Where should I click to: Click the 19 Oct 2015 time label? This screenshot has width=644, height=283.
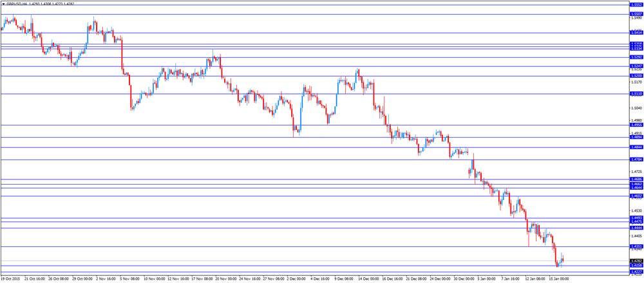(x=10, y=278)
